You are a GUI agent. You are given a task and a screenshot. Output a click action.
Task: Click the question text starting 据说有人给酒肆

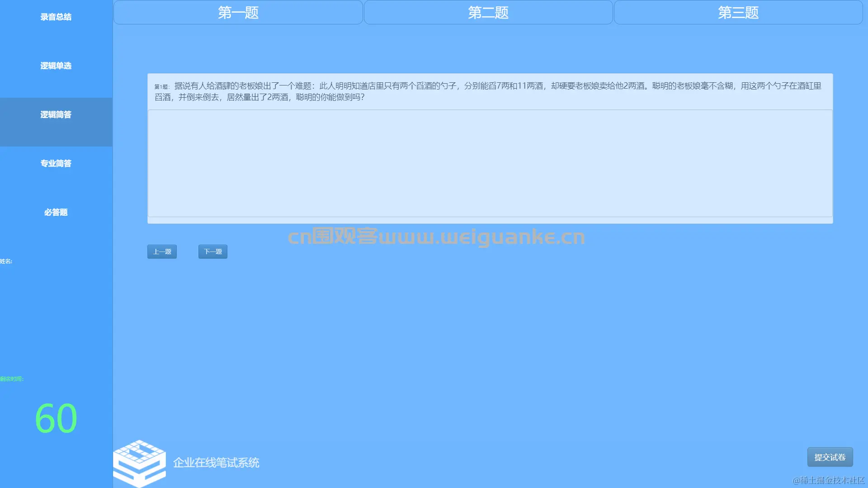488,91
